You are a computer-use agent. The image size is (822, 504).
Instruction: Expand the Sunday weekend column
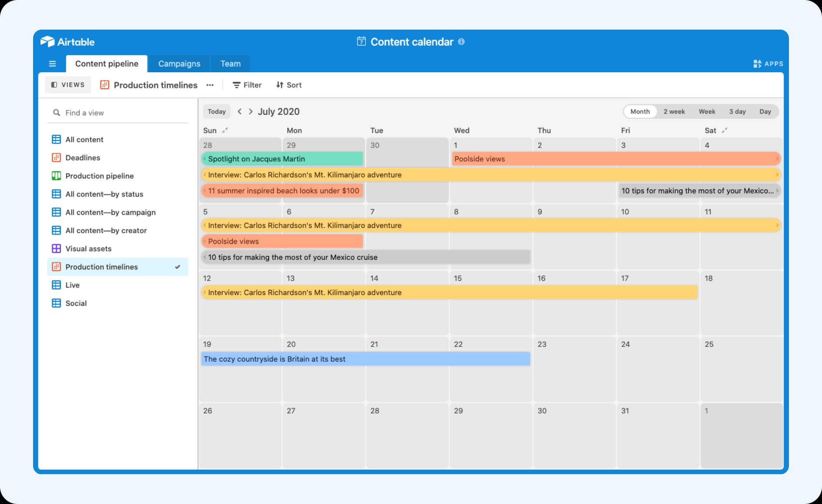click(225, 130)
